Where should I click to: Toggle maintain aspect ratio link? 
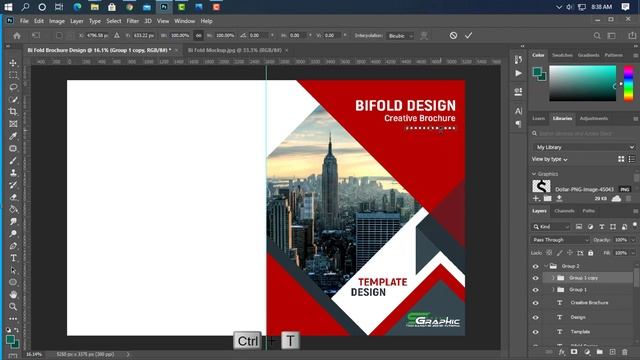(198, 36)
